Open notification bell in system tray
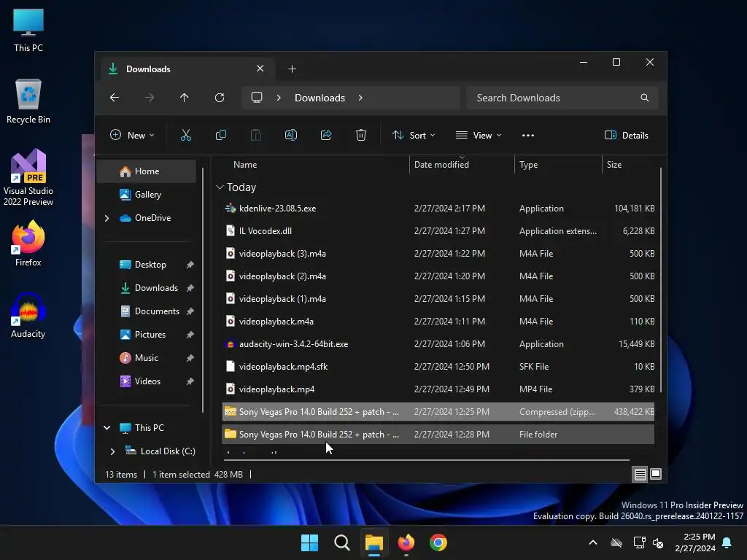The width and height of the screenshot is (747, 560). click(x=727, y=542)
